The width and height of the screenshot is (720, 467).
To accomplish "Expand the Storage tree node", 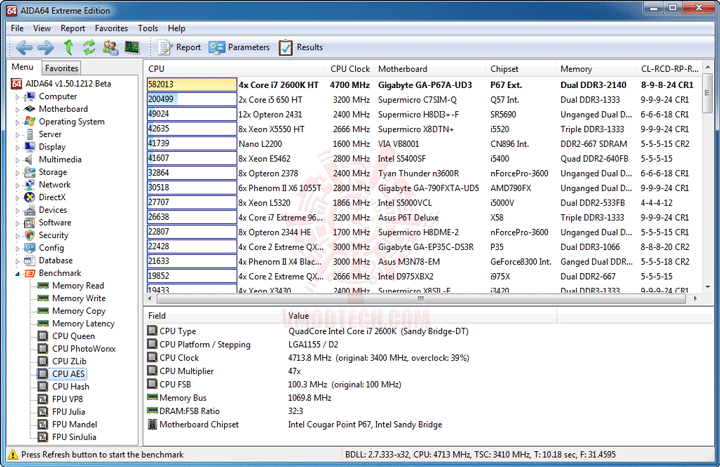I will (x=17, y=173).
